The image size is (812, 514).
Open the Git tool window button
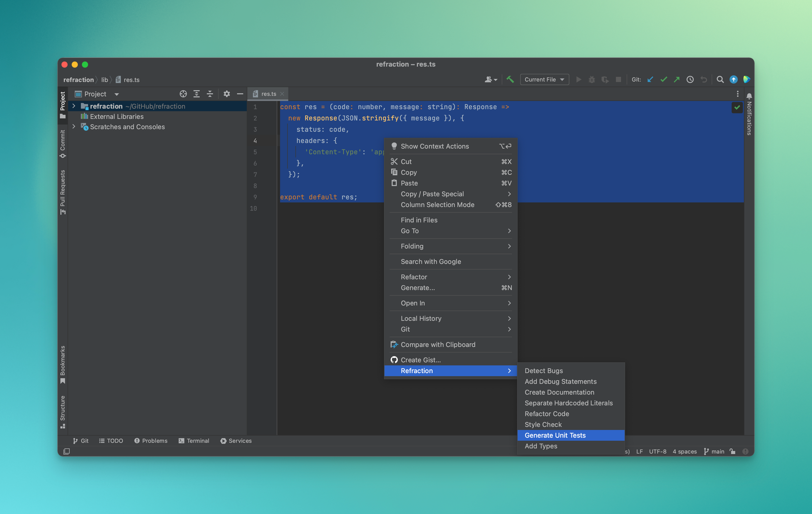pyautogui.click(x=81, y=441)
